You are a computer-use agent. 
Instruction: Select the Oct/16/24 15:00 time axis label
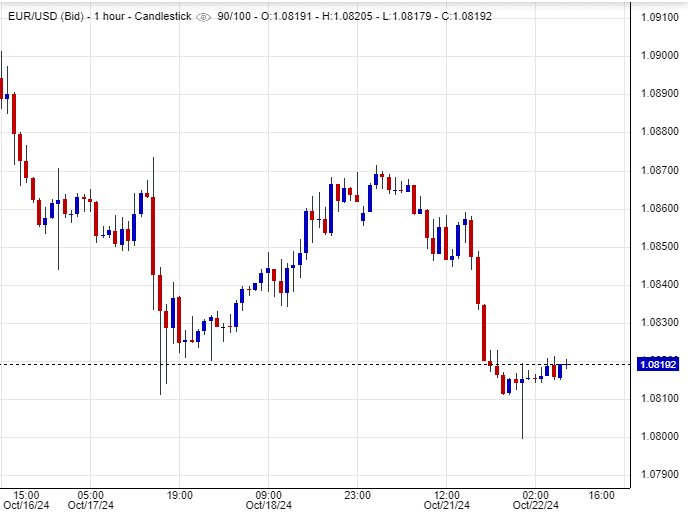tap(27, 499)
